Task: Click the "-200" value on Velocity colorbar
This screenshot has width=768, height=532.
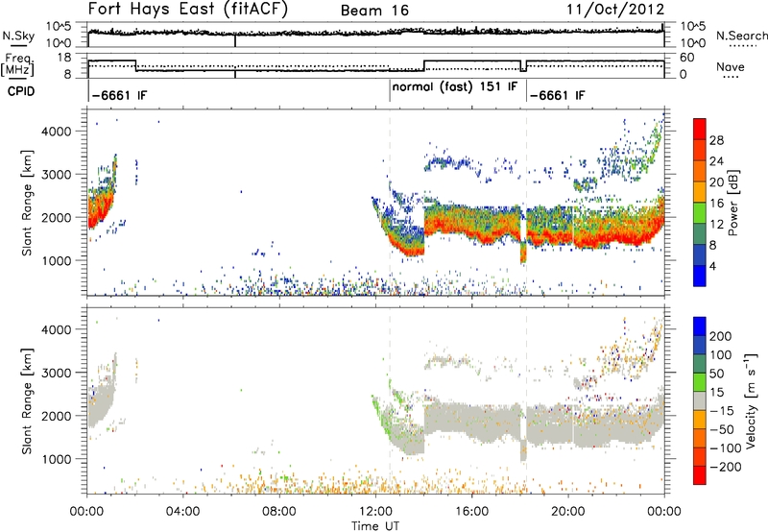Action: pyautogui.click(x=725, y=467)
